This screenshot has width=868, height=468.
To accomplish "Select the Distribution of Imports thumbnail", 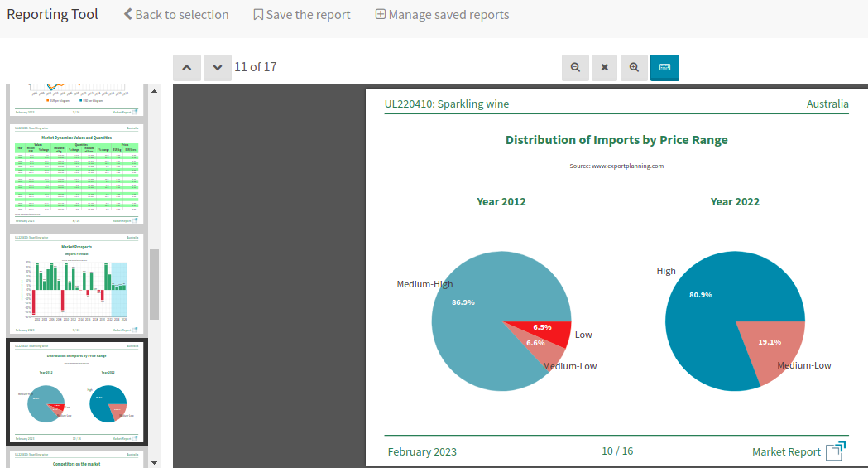I will pos(77,392).
